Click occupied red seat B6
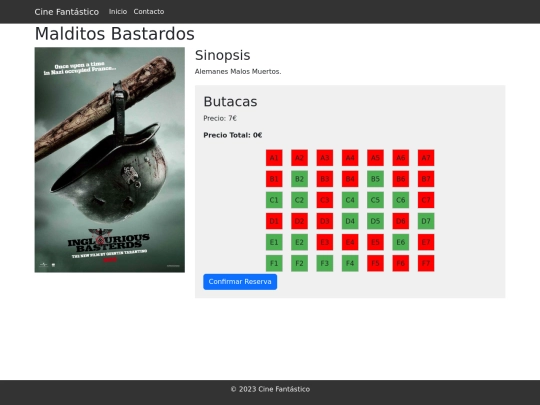 click(401, 179)
